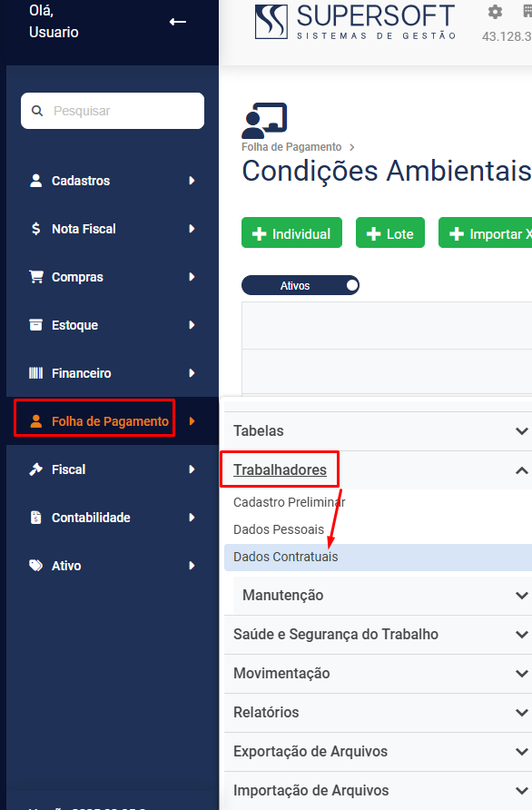Click the Ativo tags icon
Image resolution: width=532 pixels, height=810 pixels.
click(36, 565)
